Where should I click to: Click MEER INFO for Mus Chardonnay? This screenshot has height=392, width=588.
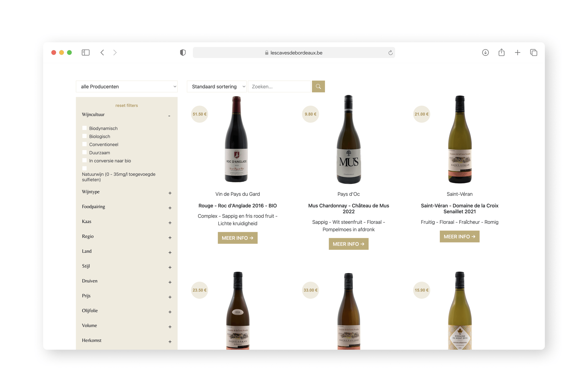tap(348, 244)
